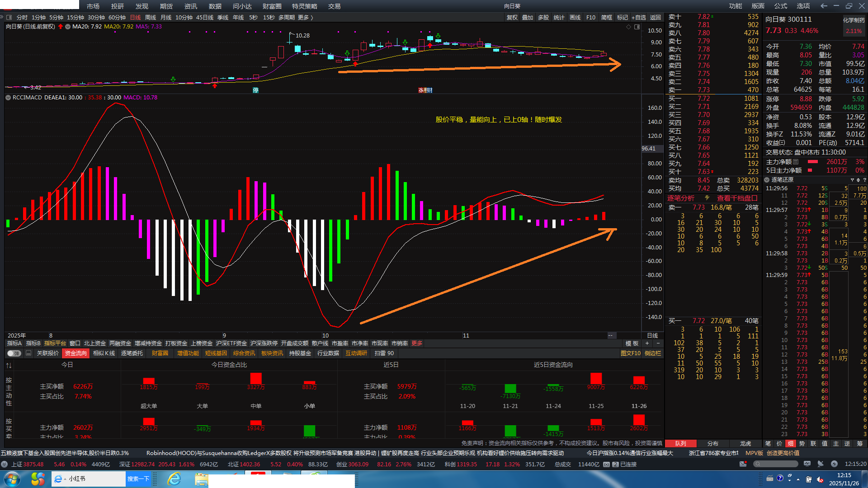Image resolution: width=868 pixels, height=488 pixels.
Task: Click the +自选 button
Action: [x=639, y=18]
